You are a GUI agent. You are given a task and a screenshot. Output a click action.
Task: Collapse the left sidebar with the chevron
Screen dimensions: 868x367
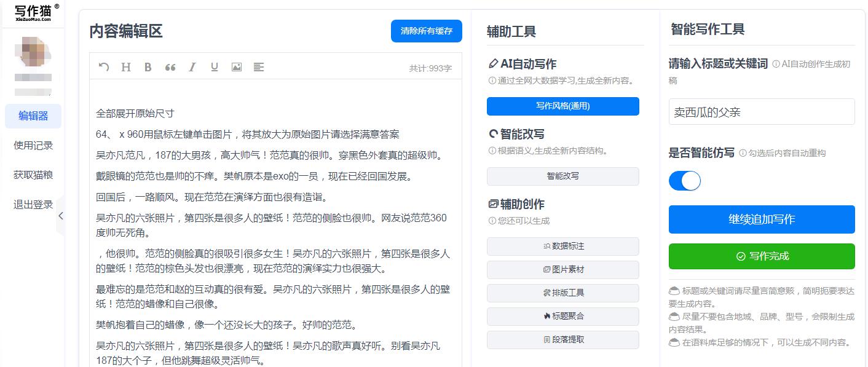point(60,216)
